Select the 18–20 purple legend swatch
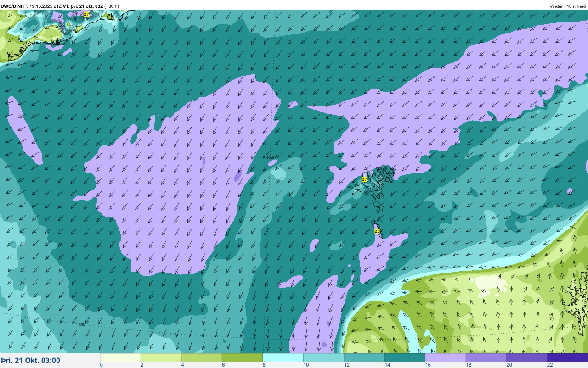 coord(486,357)
